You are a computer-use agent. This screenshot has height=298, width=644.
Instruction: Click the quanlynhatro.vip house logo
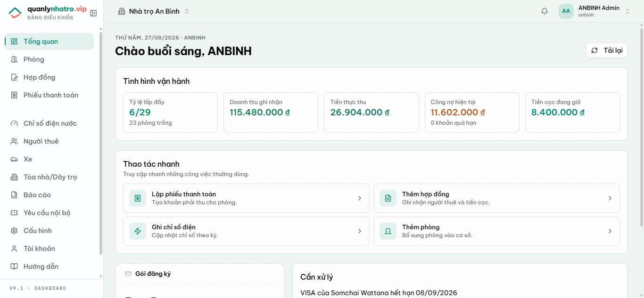point(15,13)
